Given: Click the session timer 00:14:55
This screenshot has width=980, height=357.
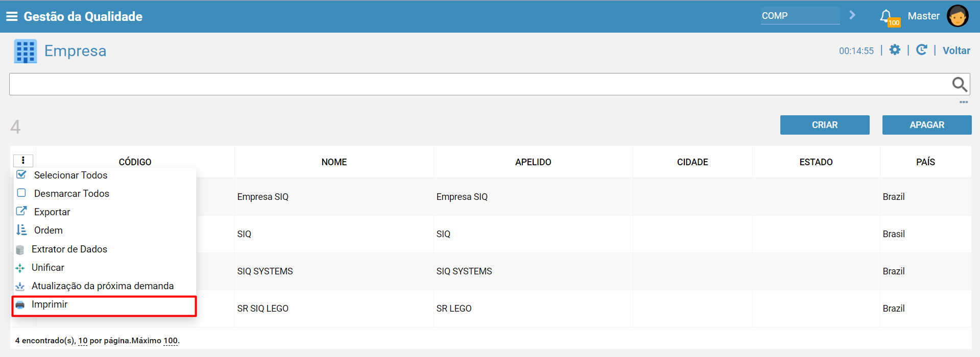Looking at the screenshot, I should [856, 51].
